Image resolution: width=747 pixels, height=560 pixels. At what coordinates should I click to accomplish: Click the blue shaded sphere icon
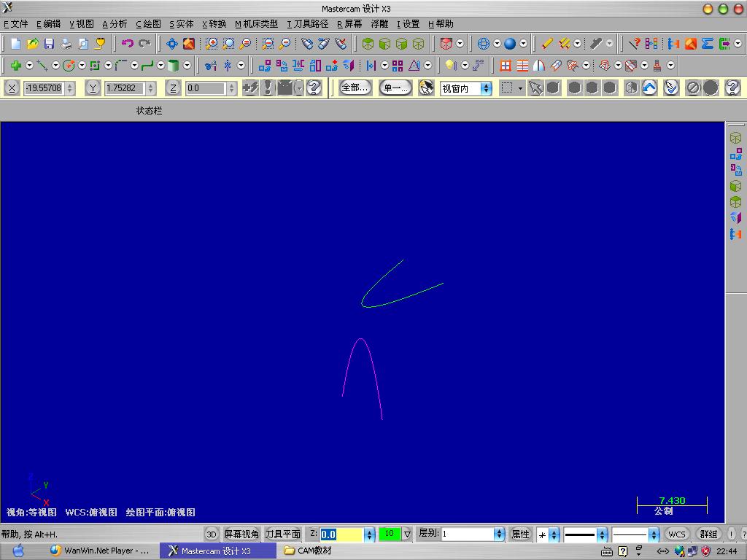tap(510, 44)
